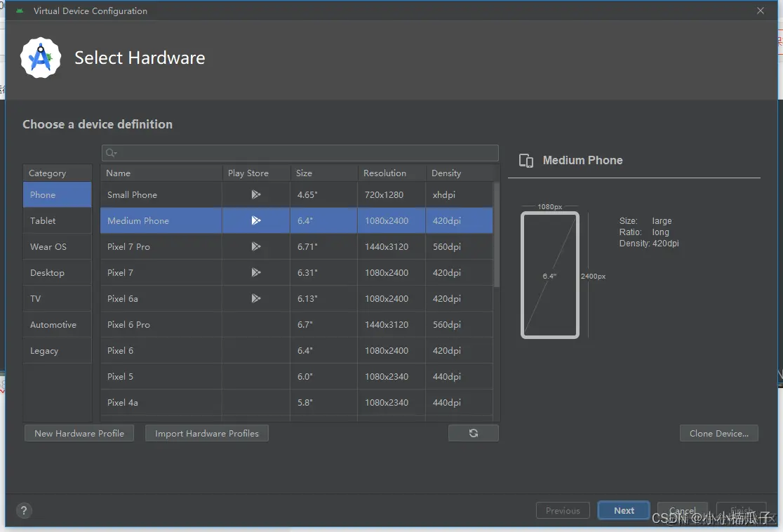The width and height of the screenshot is (783, 532).
Task: Sort by the Name column header
Action: click(161, 173)
